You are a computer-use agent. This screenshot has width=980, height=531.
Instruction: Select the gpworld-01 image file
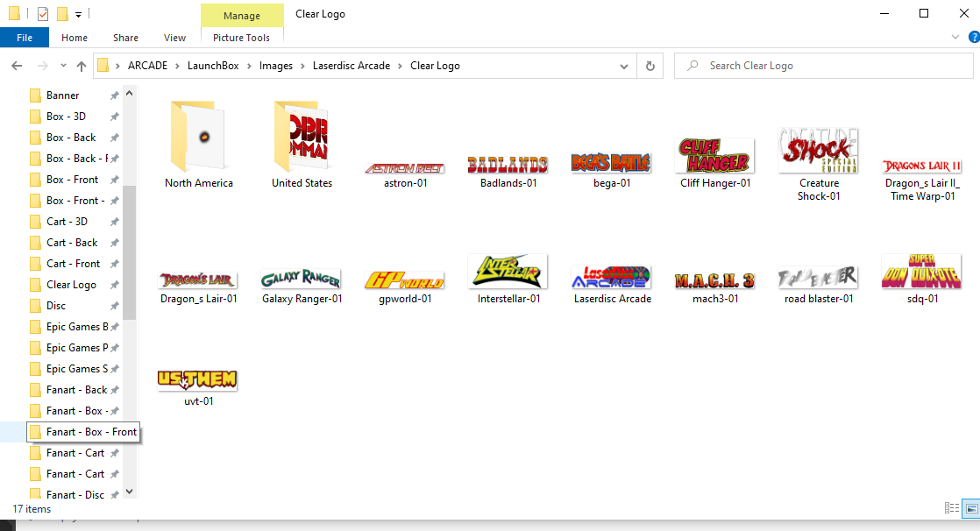point(405,287)
